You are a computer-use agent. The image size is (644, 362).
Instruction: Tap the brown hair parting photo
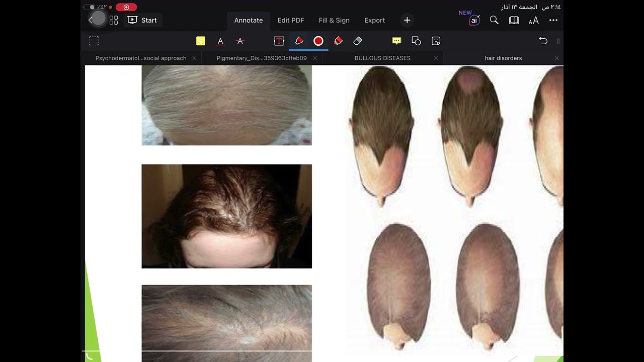coord(227,216)
